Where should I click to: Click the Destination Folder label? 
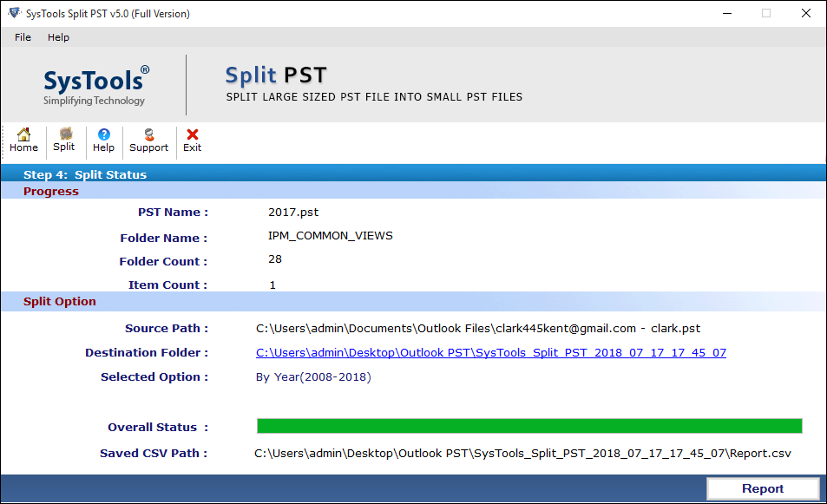click(x=147, y=352)
